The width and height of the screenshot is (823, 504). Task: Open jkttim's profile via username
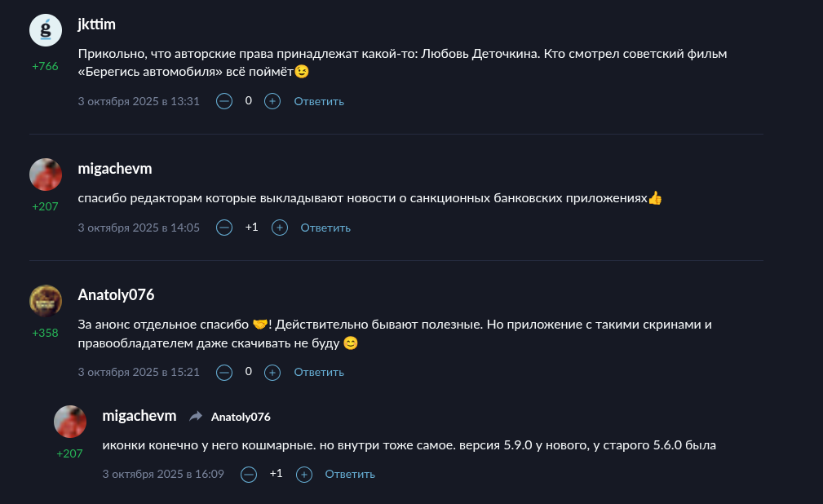coord(97,24)
